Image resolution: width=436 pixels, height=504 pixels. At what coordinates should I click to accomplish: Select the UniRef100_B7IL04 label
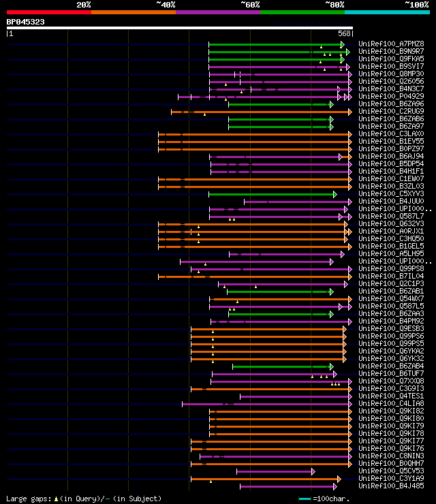(x=391, y=276)
